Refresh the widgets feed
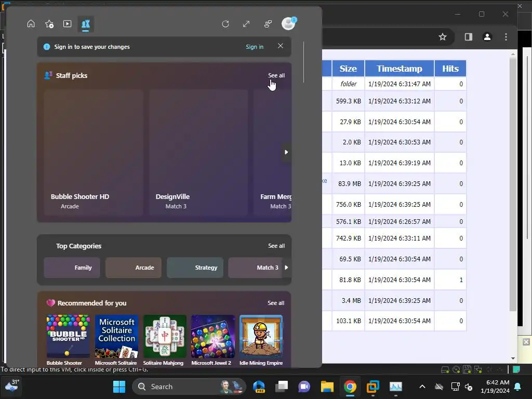Screen dimensions: 532x399 coord(225,24)
